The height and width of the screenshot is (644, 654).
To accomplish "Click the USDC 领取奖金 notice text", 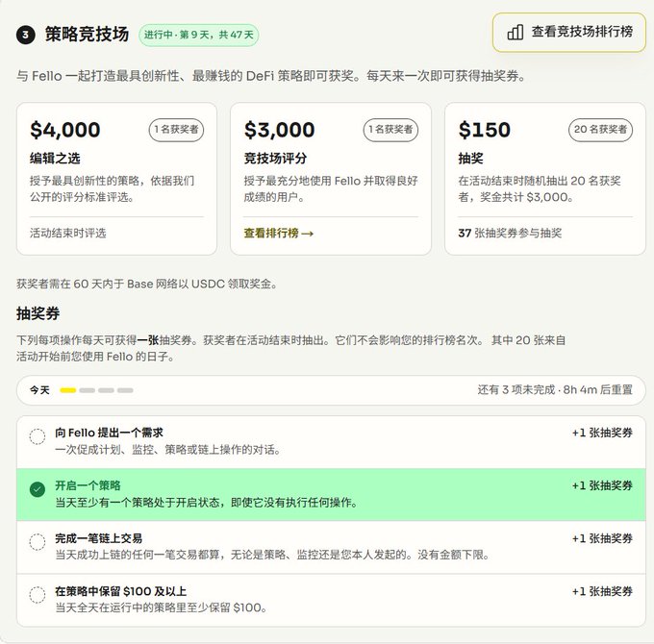I will coord(147,285).
